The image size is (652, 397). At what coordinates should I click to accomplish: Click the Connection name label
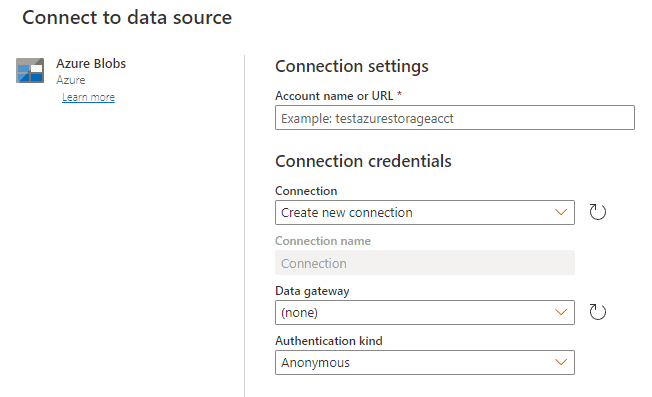323,241
